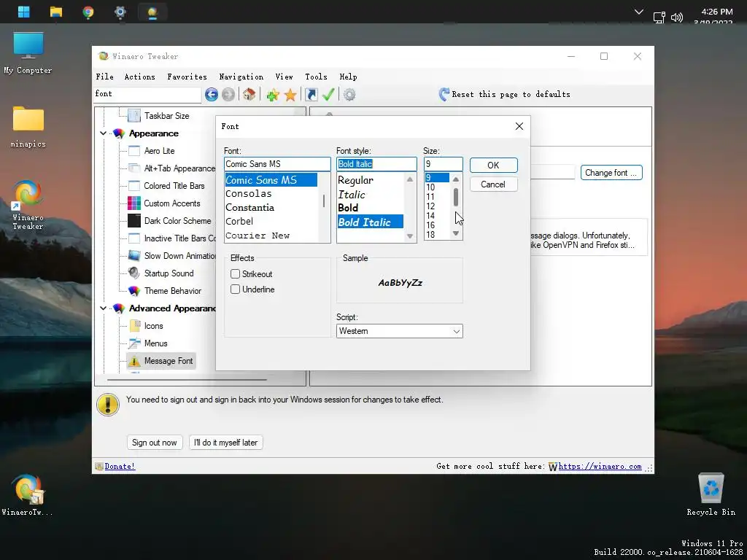The image size is (747, 560).
Task: Open the winaero.com link
Action: point(600,466)
